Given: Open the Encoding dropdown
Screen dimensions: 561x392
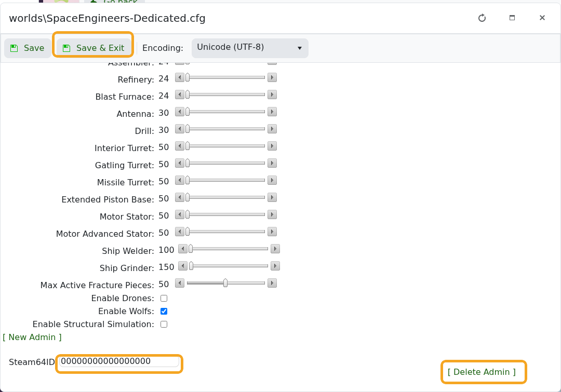Looking at the screenshot, I should pos(250,48).
